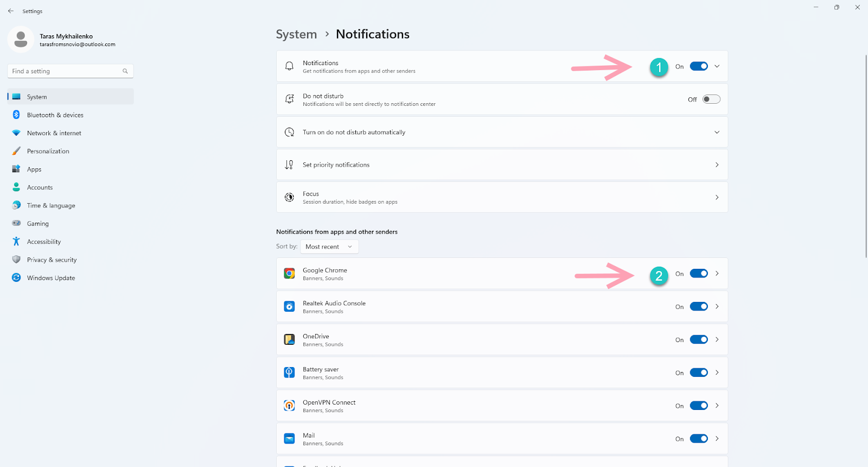This screenshot has width=868, height=467.
Task: Disable OpenVPN Connect notifications toggle
Action: click(x=699, y=406)
